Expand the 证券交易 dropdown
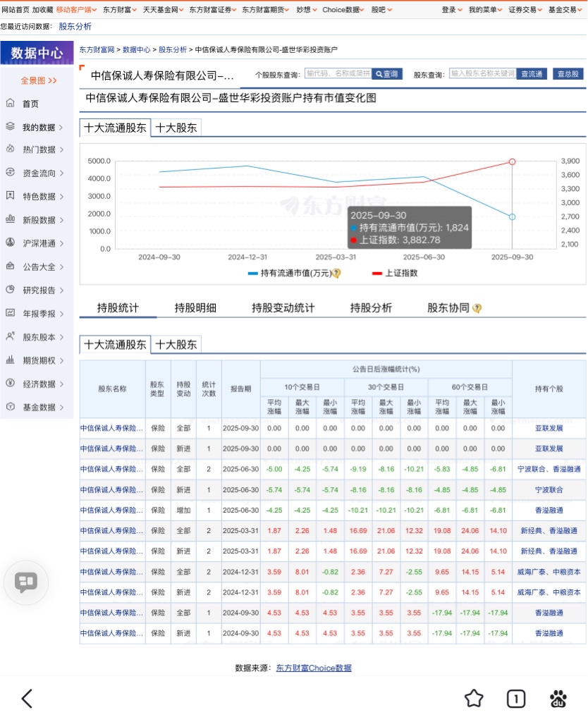Screen dimensions: 588x722 click(x=525, y=9)
